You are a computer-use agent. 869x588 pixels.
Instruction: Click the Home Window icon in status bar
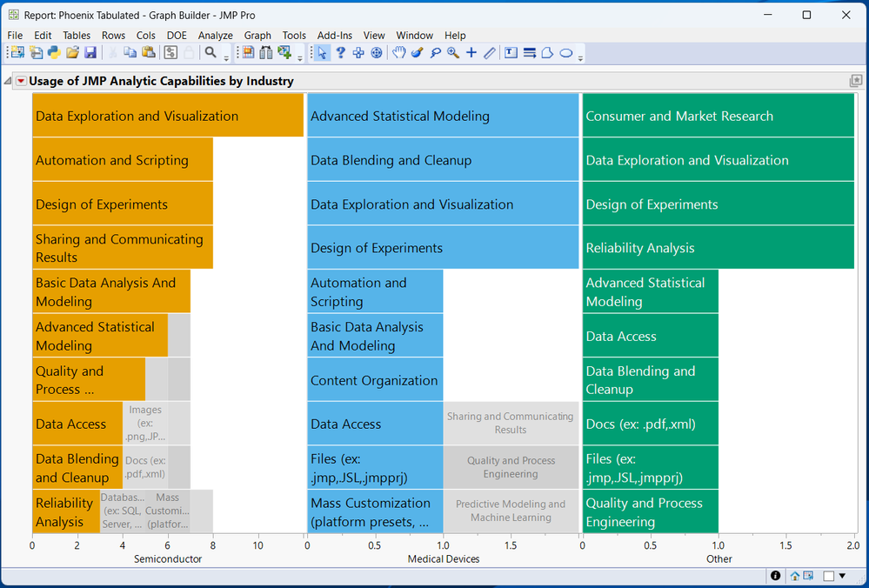[x=795, y=576]
